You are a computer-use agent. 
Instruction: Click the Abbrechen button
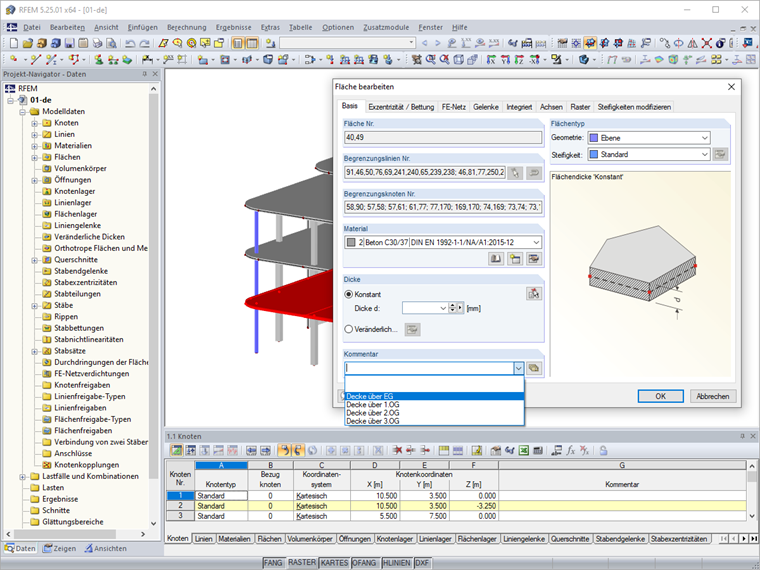(x=713, y=396)
